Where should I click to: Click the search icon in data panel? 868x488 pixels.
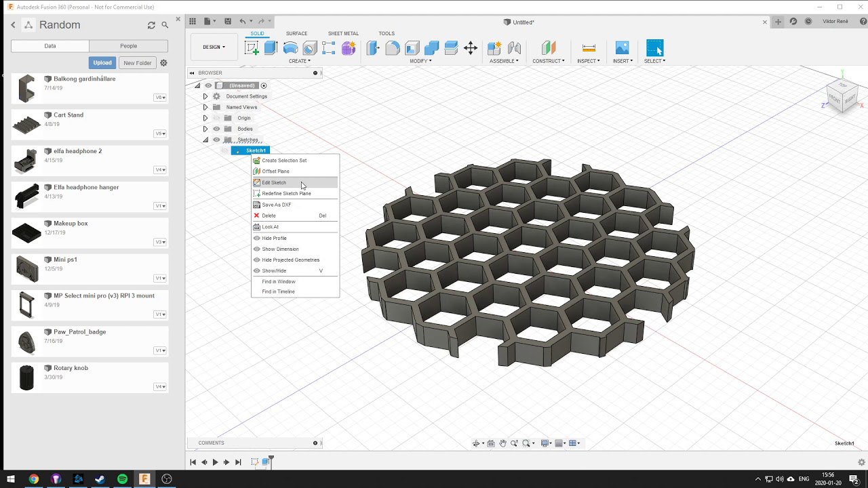click(x=165, y=25)
